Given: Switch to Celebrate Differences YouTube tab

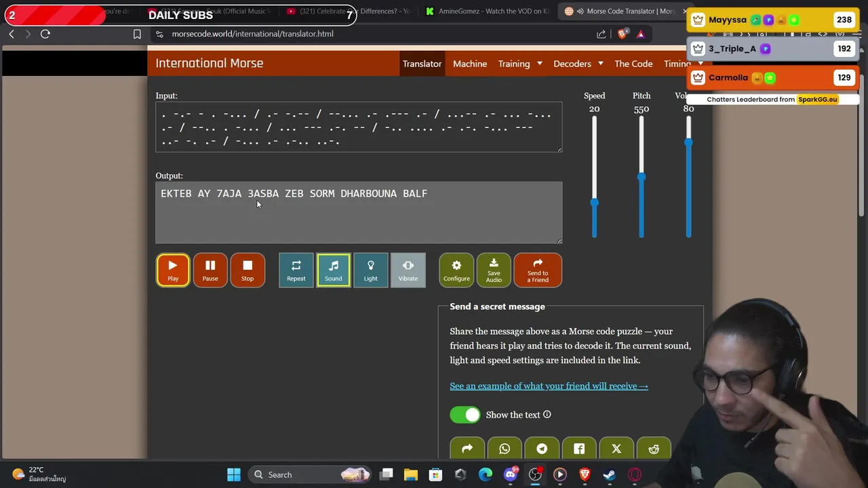Looking at the screenshot, I should pos(349,11).
